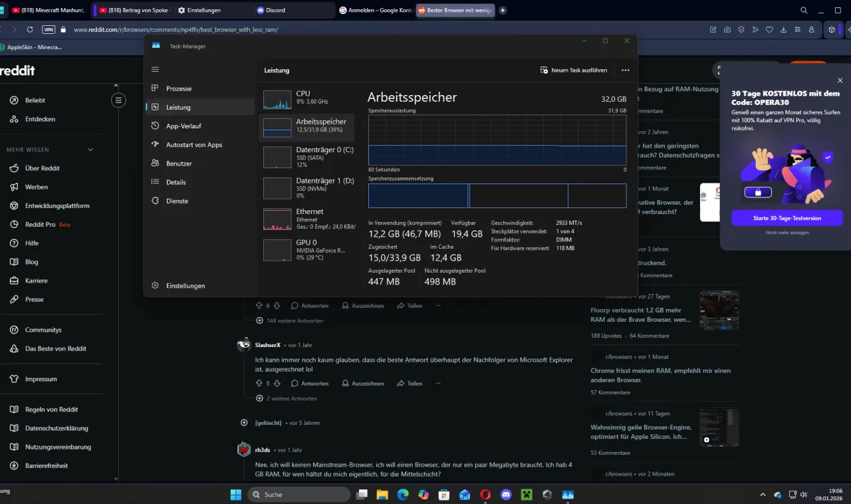Select Dienste in Task-Manager sidebar
This screenshot has width=851, height=504.
(x=176, y=201)
